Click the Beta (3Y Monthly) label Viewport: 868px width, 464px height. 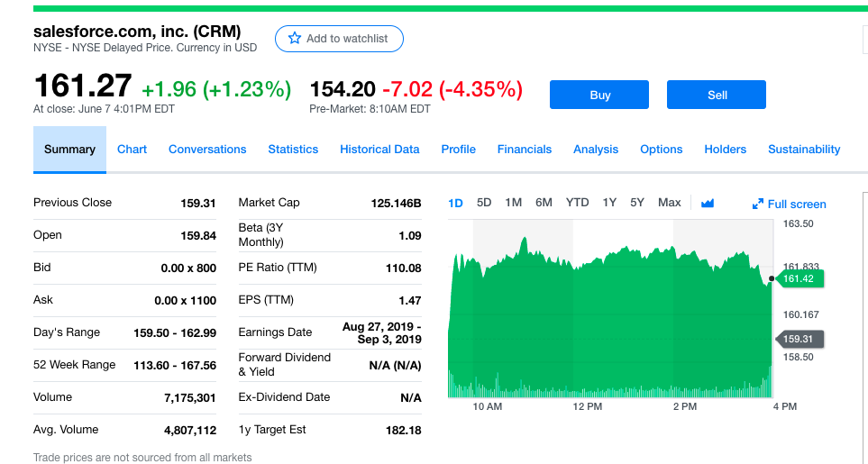click(260, 235)
